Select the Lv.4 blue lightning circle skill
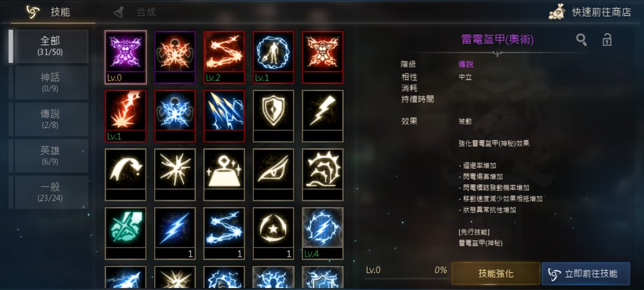This screenshot has width=644, height=290. point(323,233)
